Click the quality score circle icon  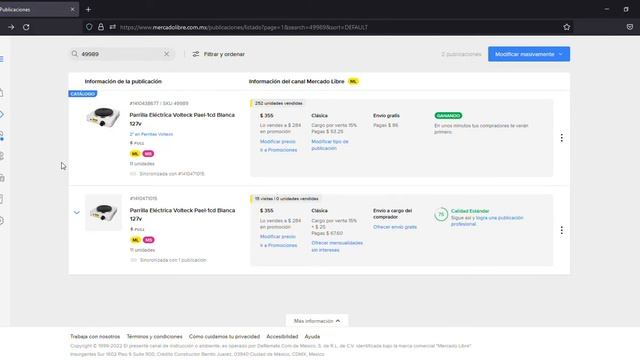point(441,214)
